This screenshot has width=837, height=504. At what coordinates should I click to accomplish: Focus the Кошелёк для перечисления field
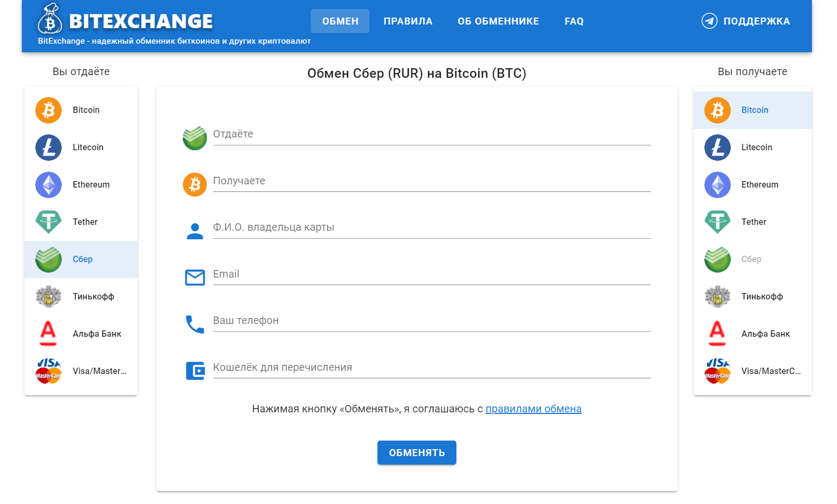(x=431, y=368)
